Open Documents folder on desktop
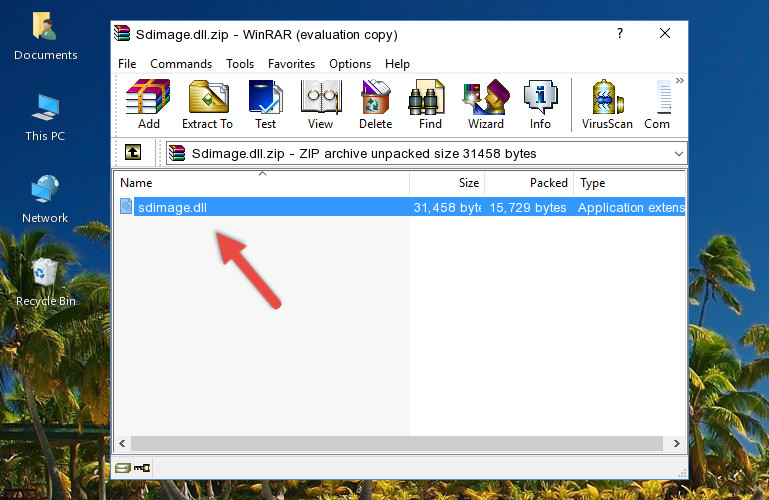The width and height of the screenshot is (769, 500). 46,37
